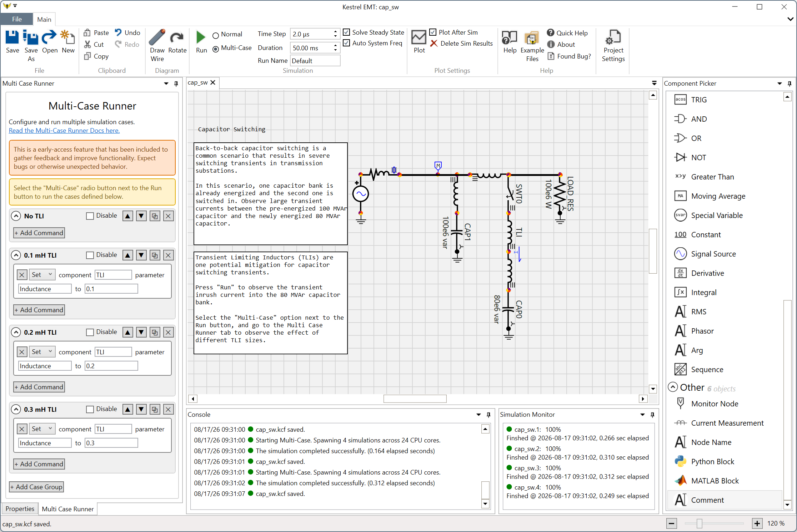The width and height of the screenshot is (797, 532).
Task: Open the Multi Case Runner panel dropdown arrow
Action: (166, 83)
